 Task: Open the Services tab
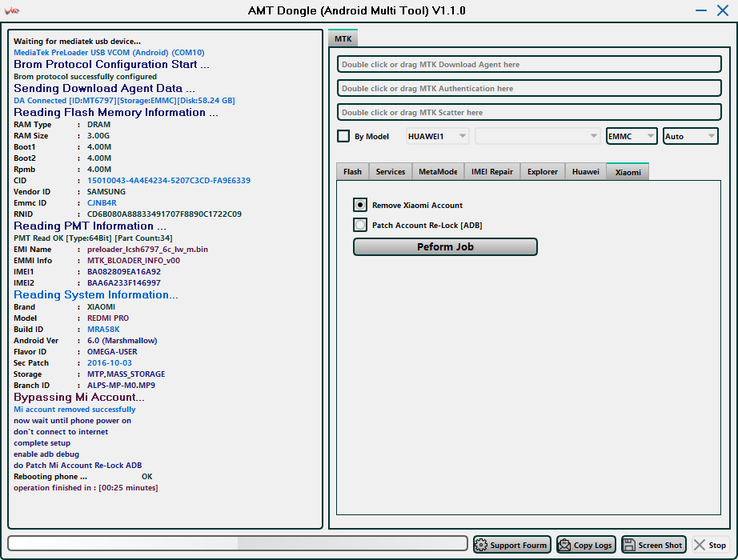point(390,172)
